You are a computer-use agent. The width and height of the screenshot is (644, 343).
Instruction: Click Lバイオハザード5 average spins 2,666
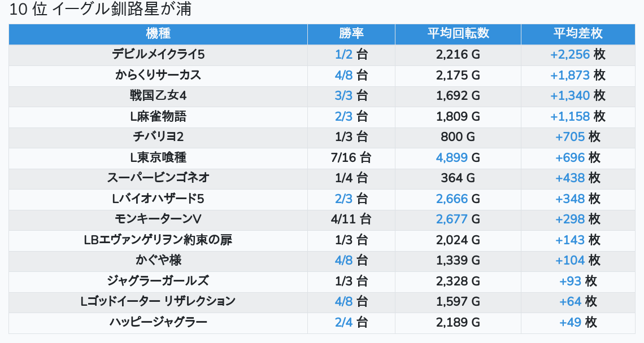pyautogui.click(x=452, y=199)
